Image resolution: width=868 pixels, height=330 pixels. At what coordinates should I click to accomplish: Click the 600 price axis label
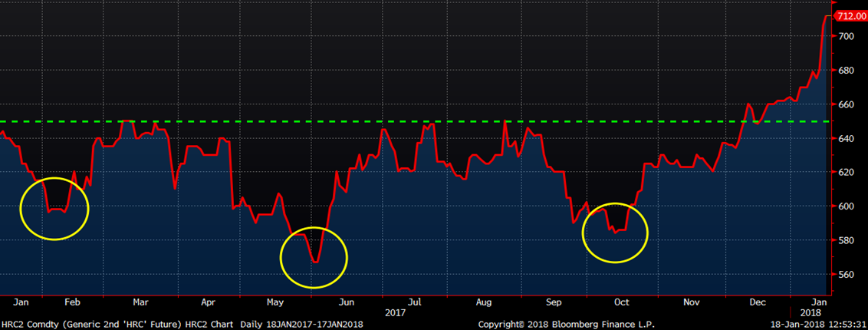tap(846, 206)
